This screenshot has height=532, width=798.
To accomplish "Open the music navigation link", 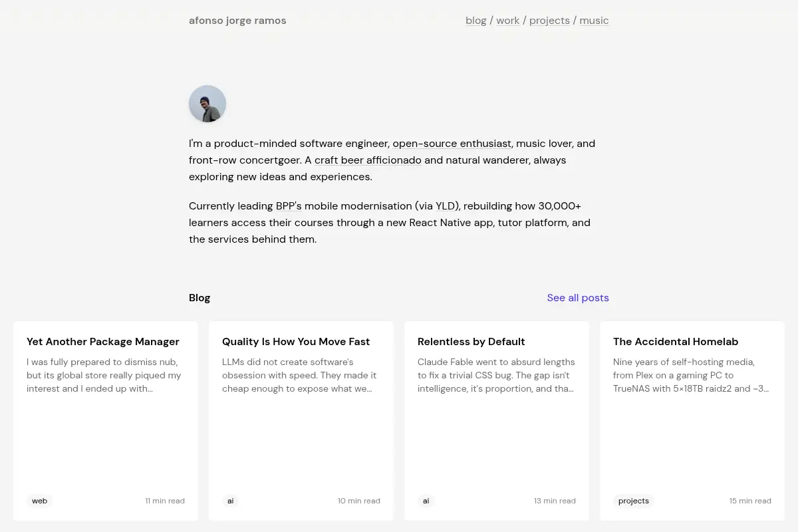I will coord(594,21).
